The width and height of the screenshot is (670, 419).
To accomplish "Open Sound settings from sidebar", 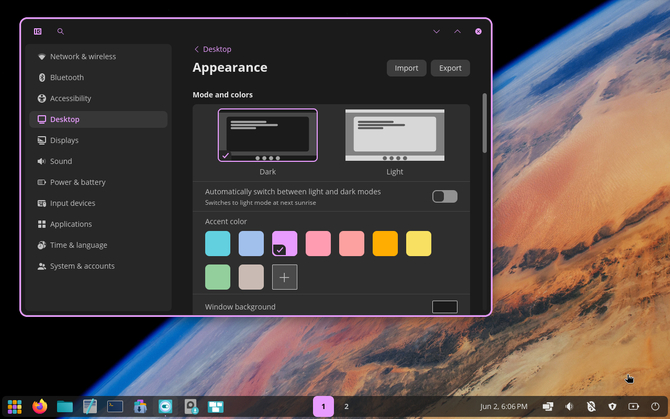I will click(98, 161).
